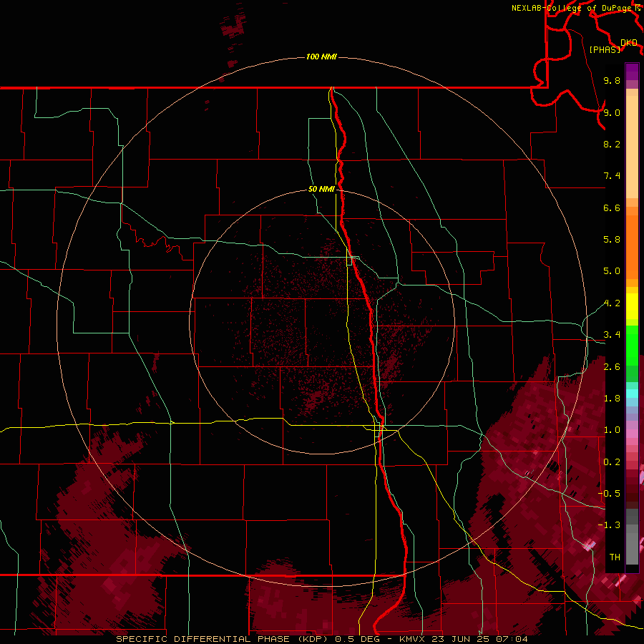Click the purple band at top of color scale
Screen dimensions: 644x644
[632, 72]
